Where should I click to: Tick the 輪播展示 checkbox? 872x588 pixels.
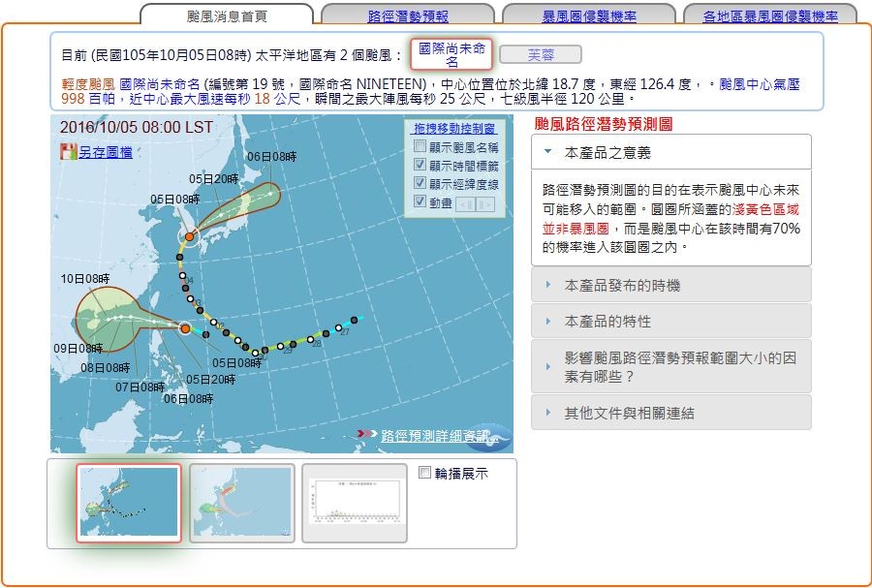425,473
